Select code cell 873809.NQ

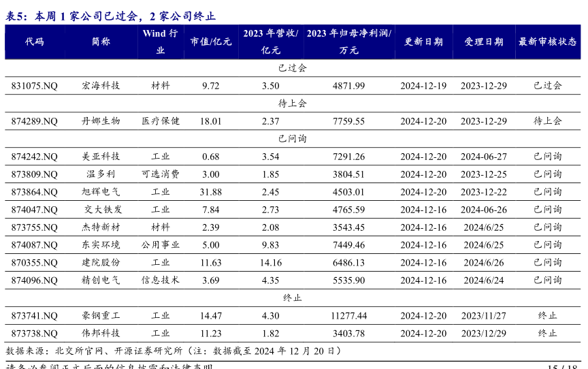pos(35,174)
